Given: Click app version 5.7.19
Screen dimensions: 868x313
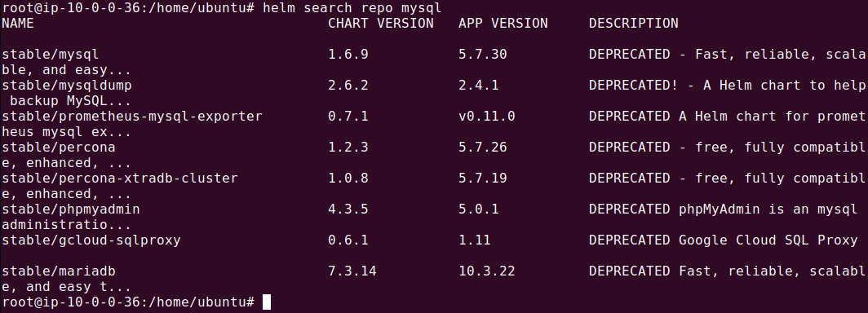Looking at the screenshot, I should [483, 178].
